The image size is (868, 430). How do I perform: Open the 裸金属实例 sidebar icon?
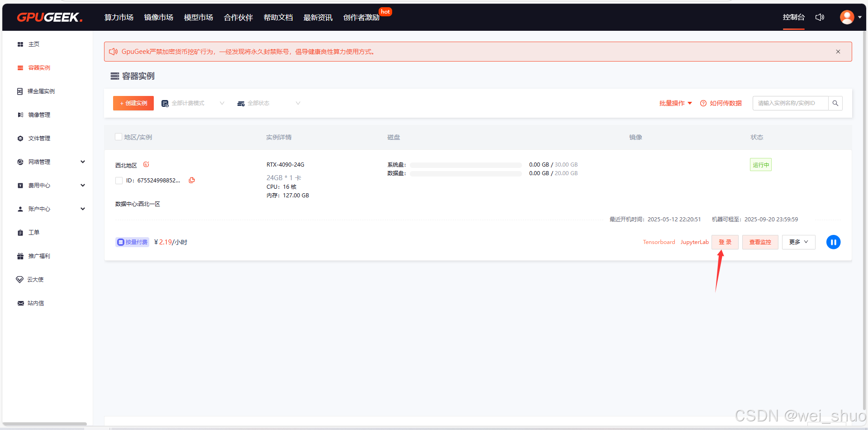pos(20,91)
